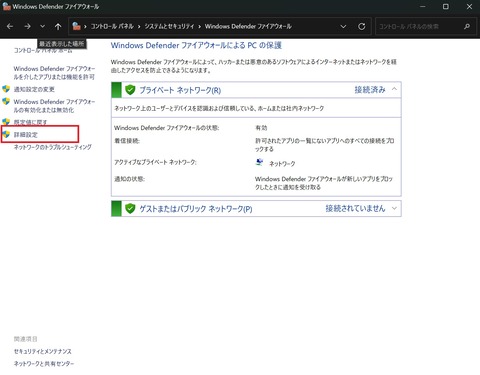Image resolution: width=480 pixels, height=375 pixels.
Task: Click the shield icon beside 有効化または無効化
Action: click(x=6, y=101)
